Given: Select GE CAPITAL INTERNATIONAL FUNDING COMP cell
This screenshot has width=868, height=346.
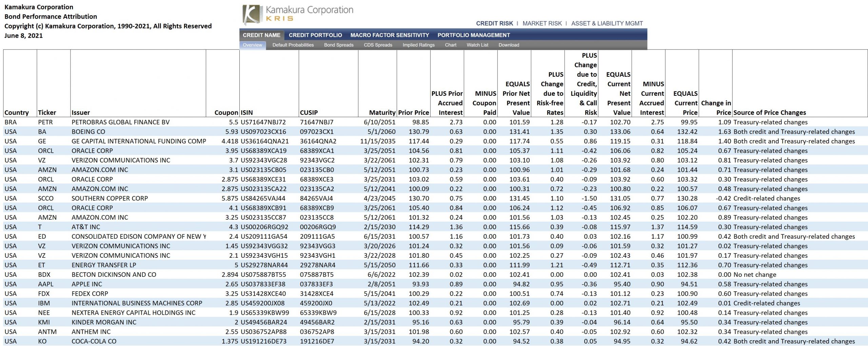Looking at the screenshot, I should click(139, 141).
